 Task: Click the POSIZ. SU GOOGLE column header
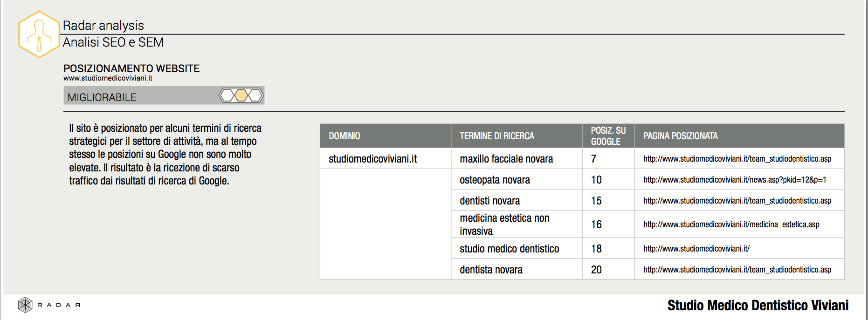coord(608,136)
